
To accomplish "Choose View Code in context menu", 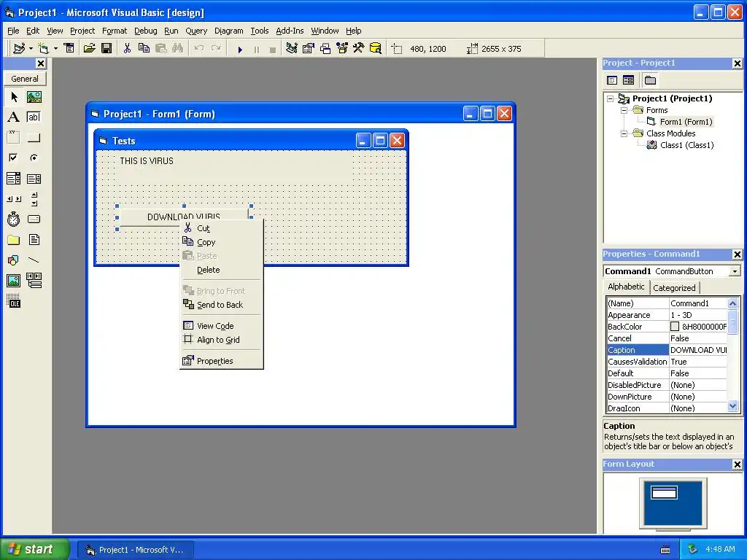I will 222,326.
